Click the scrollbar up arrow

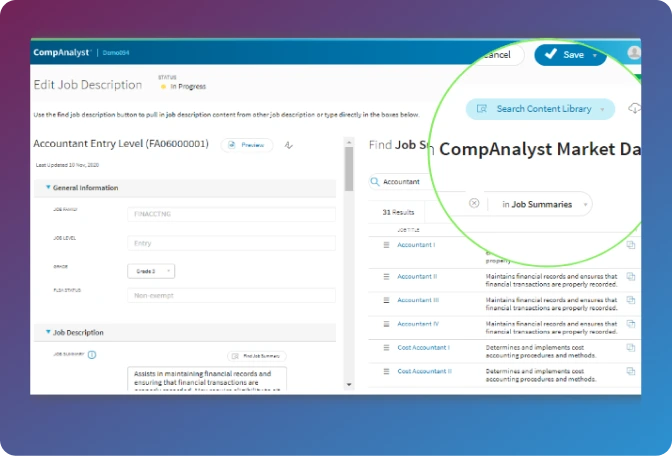tap(349, 142)
